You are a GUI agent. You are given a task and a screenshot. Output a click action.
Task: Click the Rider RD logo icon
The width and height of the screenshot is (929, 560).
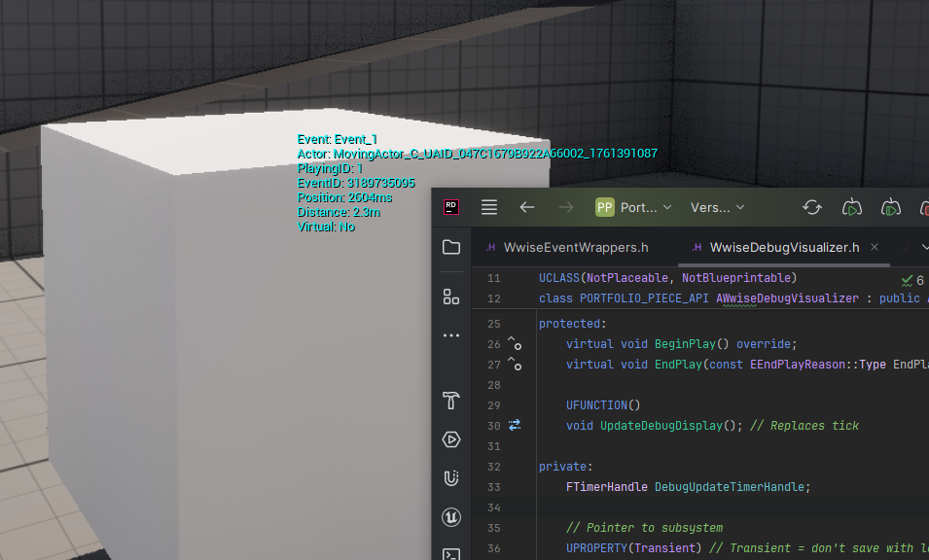click(x=450, y=207)
